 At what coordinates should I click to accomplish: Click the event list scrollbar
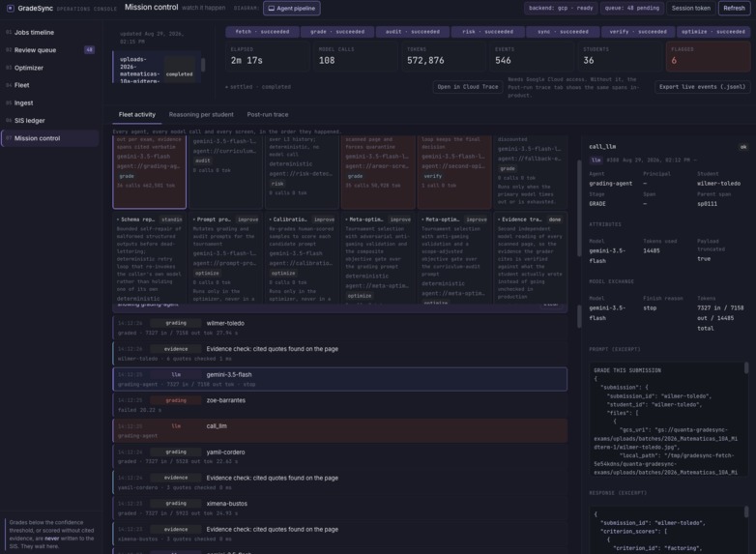point(579,317)
